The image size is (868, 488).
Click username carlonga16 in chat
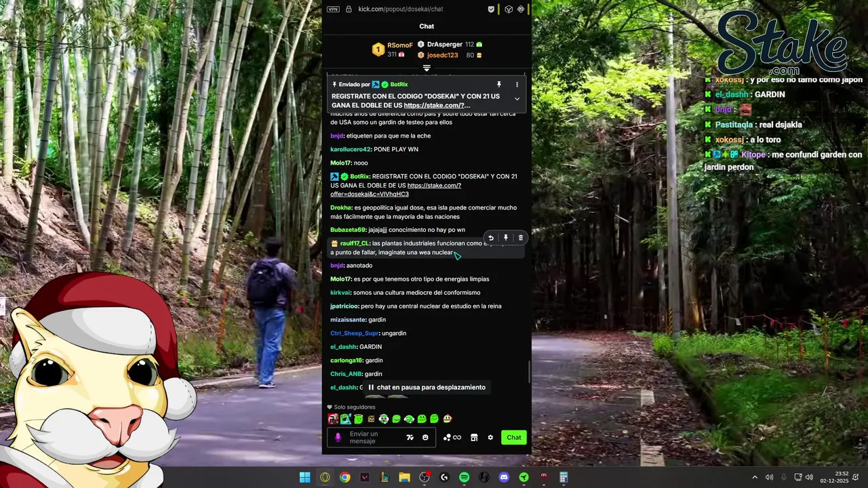(347, 361)
